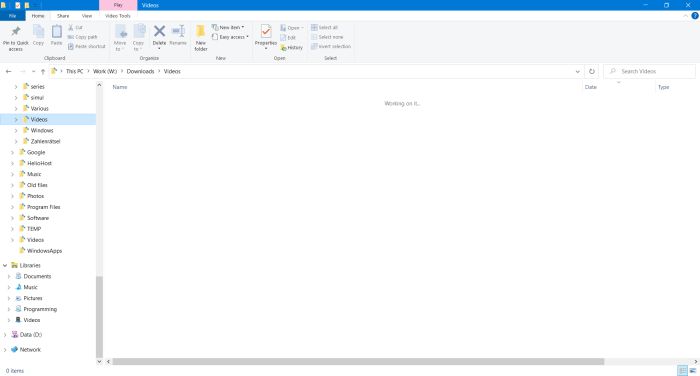Sort by the Date column header
Viewport: 700px width, 376px height.
click(x=591, y=87)
